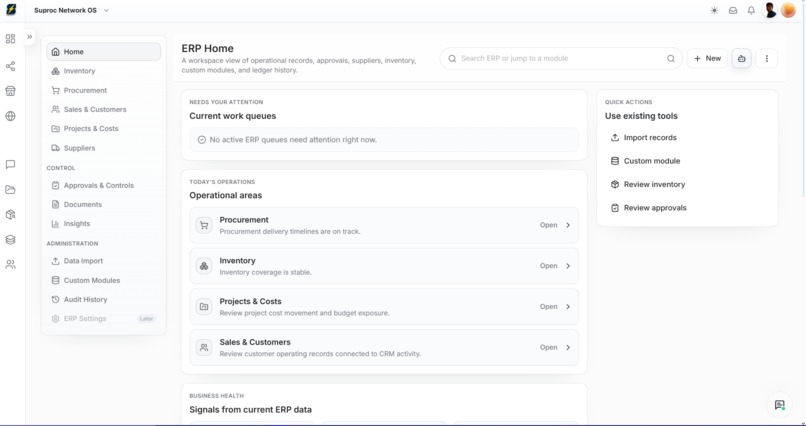The height and width of the screenshot is (426, 806).
Task: Click the Review inventory quick action
Action: pyautogui.click(x=687, y=184)
